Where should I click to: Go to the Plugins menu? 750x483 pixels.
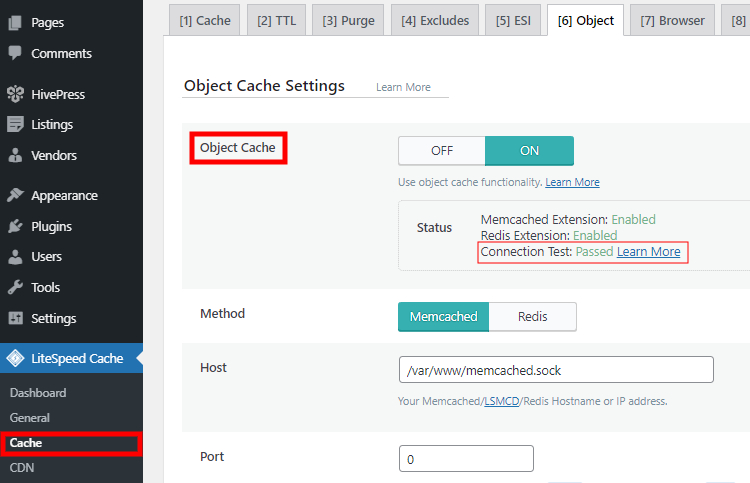point(51,226)
